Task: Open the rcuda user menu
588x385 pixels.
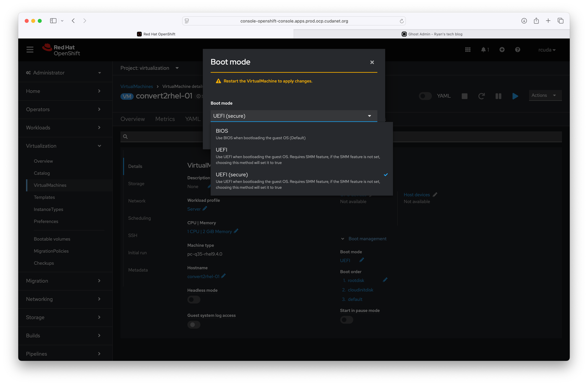Action: [547, 50]
